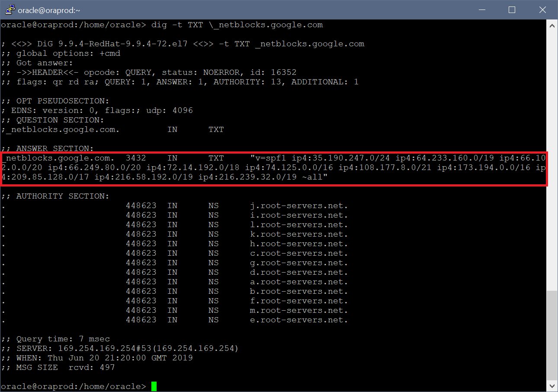Click 'i.root-servers.net.' nameserver
Screen dimensions: 558x392
(x=299, y=215)
